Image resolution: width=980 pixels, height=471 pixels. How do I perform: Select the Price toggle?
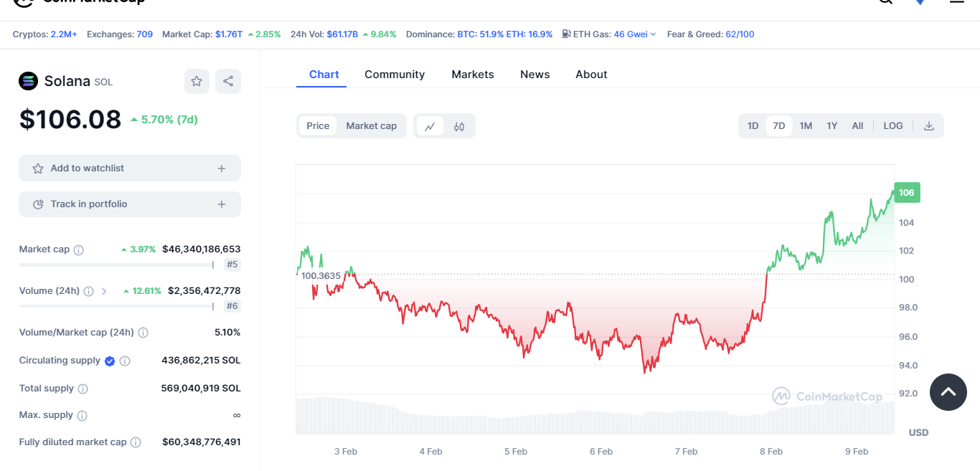tap(318, 126)
